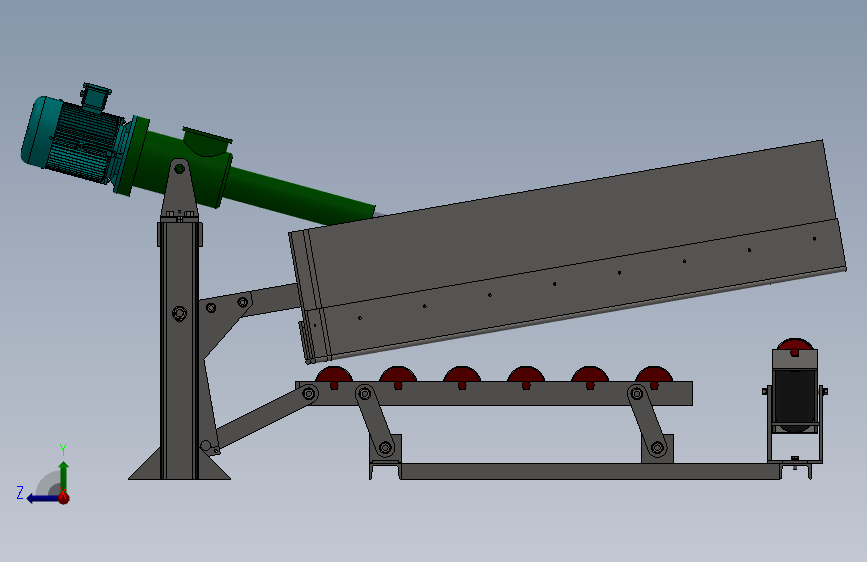867x562 pixels.
Task: Select the standalone red roller atop the right stand
Action: pyautogui.click(x=795, y=346)
